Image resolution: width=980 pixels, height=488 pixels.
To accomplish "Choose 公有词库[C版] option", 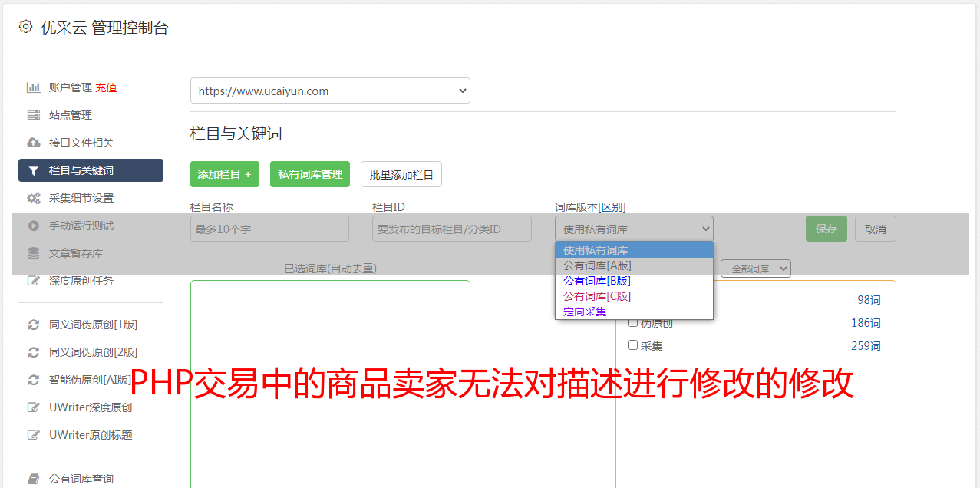I will (634, 296).
